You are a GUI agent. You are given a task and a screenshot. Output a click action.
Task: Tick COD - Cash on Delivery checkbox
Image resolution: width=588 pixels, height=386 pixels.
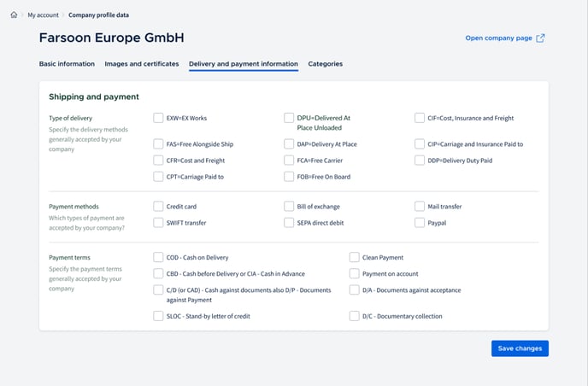point(158,257)
